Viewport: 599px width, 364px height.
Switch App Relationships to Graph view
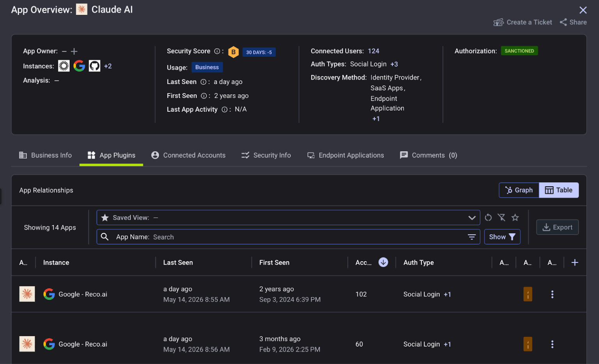click(x=519, y=190)
